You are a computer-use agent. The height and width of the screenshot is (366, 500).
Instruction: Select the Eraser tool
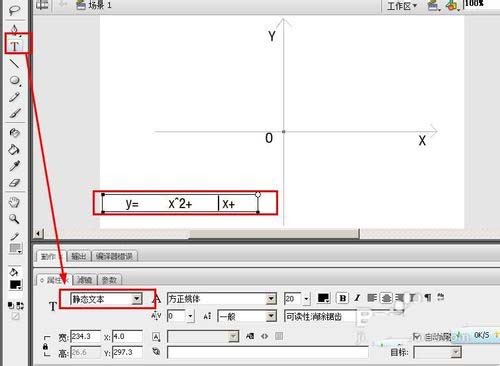[14, 182]
